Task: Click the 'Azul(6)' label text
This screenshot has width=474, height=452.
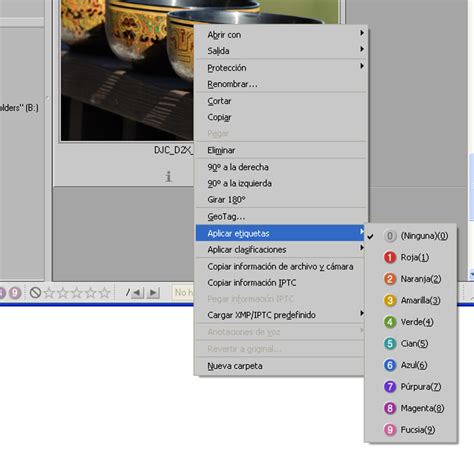Action: [414, 365]
